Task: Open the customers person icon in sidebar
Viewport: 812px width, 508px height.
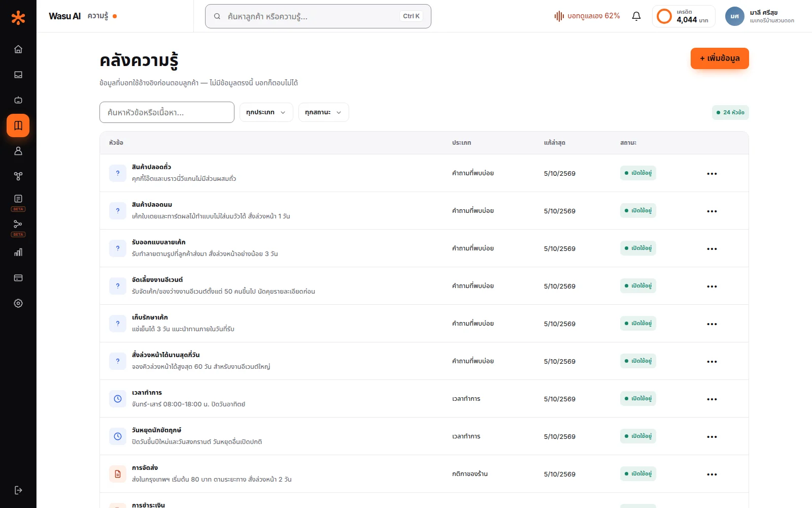Action: 18,151
